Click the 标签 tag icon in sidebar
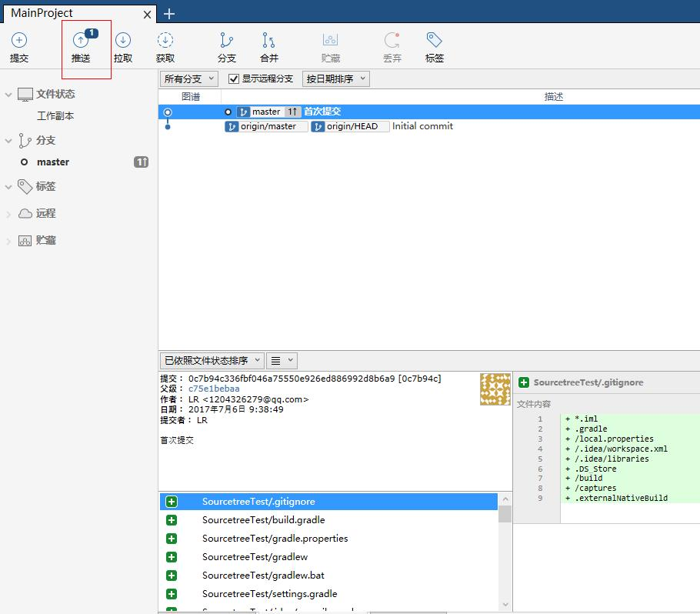This screenshot has height=614, width=700. (x=25, y=186)
